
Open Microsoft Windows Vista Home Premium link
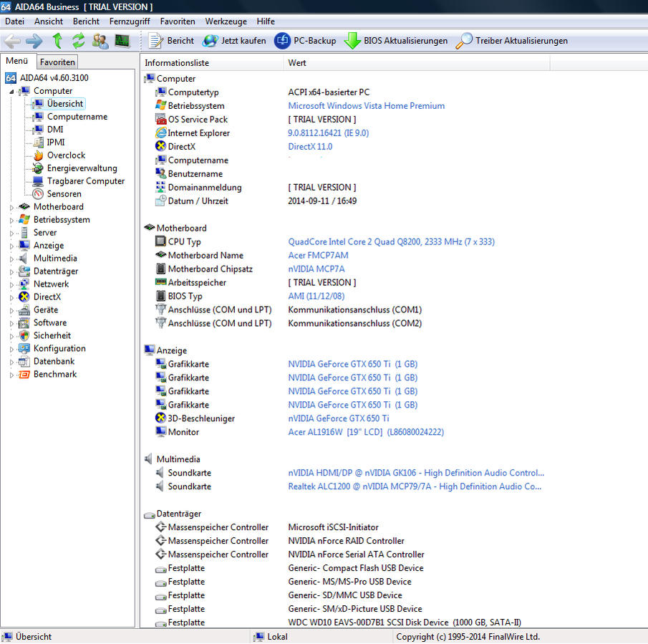(x=366, y=106)
